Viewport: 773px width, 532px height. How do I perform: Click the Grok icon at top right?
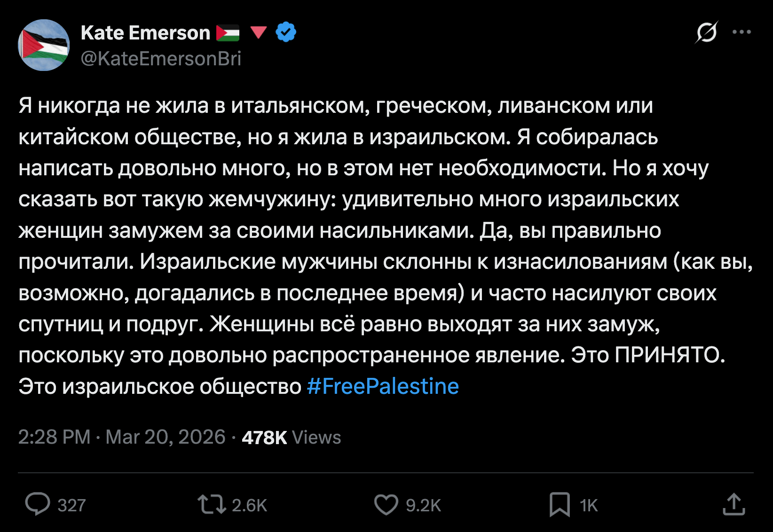[x=706, y=32]
